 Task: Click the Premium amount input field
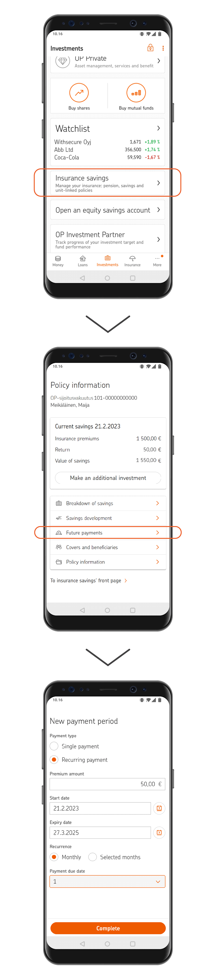pyautogui.click(x=108, y=784)
